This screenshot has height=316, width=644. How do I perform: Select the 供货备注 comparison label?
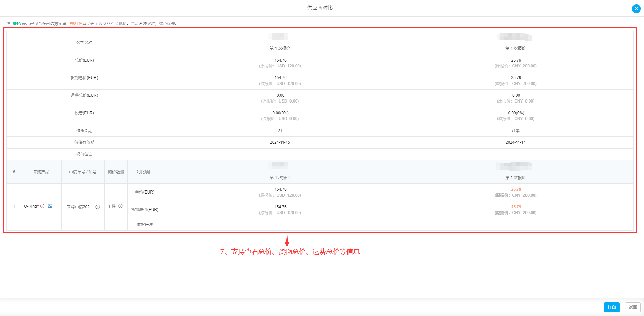point(145,225)
